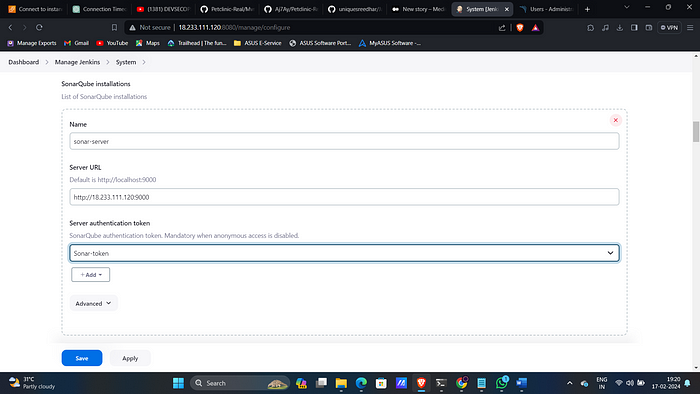
Task: Switch to Users - Administration tab
Action: (x=547, y=9)
